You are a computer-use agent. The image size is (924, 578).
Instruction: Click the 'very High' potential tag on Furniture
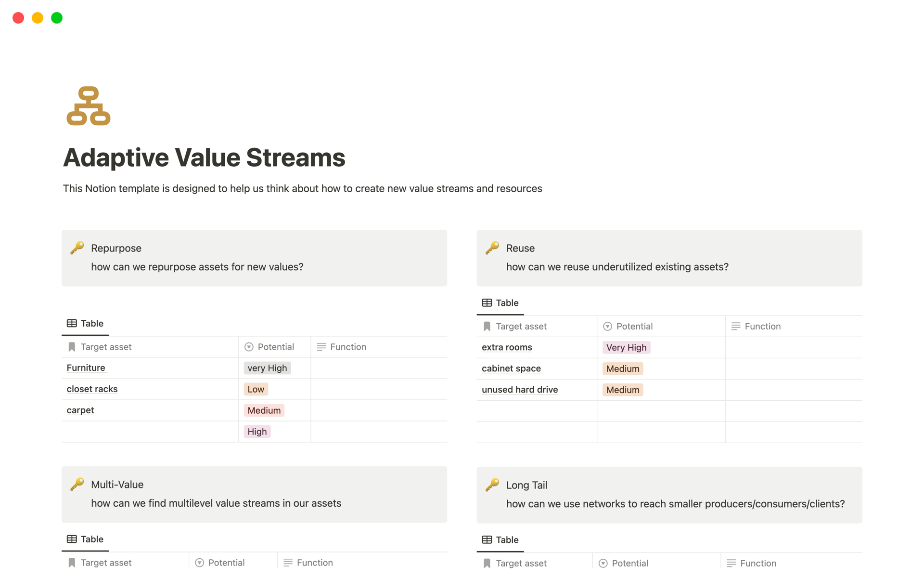point(266,368)
